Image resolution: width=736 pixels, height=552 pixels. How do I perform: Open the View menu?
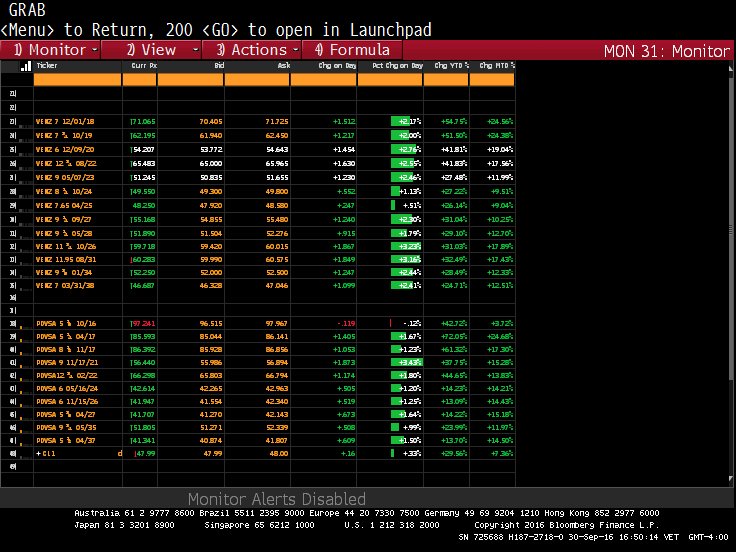[151, 50]
